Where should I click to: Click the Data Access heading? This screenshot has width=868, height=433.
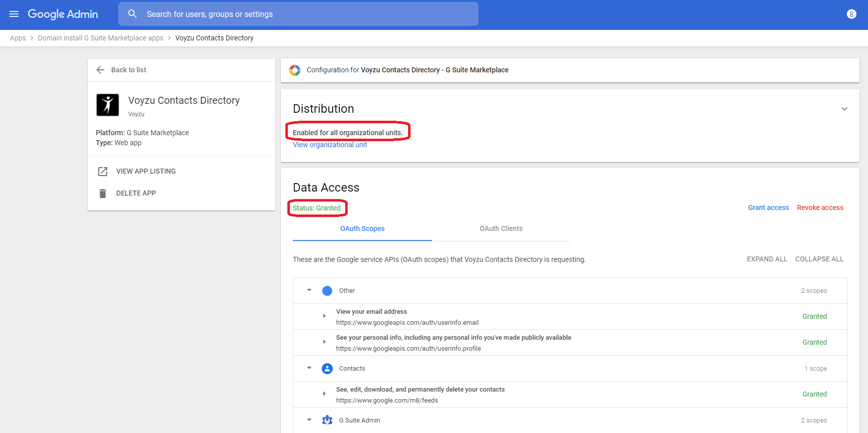(326, 188)
